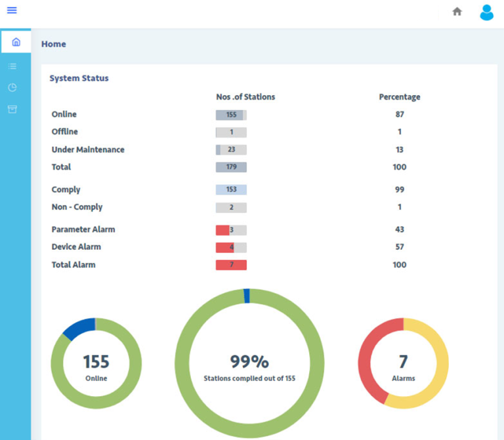Click the home icon in top bar
This screenshot has width=504, height=440.
pos(457,11)
